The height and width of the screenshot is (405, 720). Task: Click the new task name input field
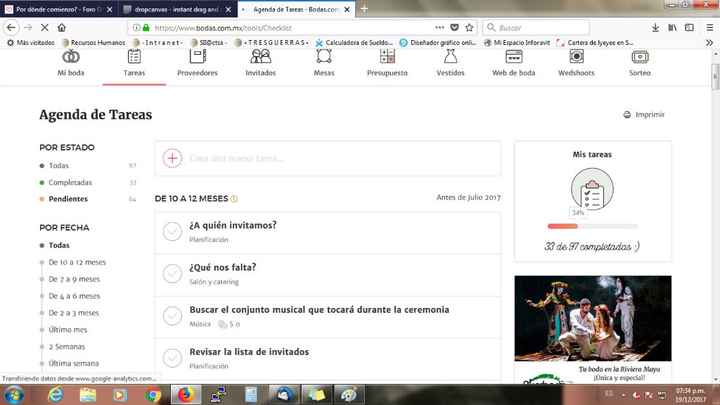pos(340,158)
